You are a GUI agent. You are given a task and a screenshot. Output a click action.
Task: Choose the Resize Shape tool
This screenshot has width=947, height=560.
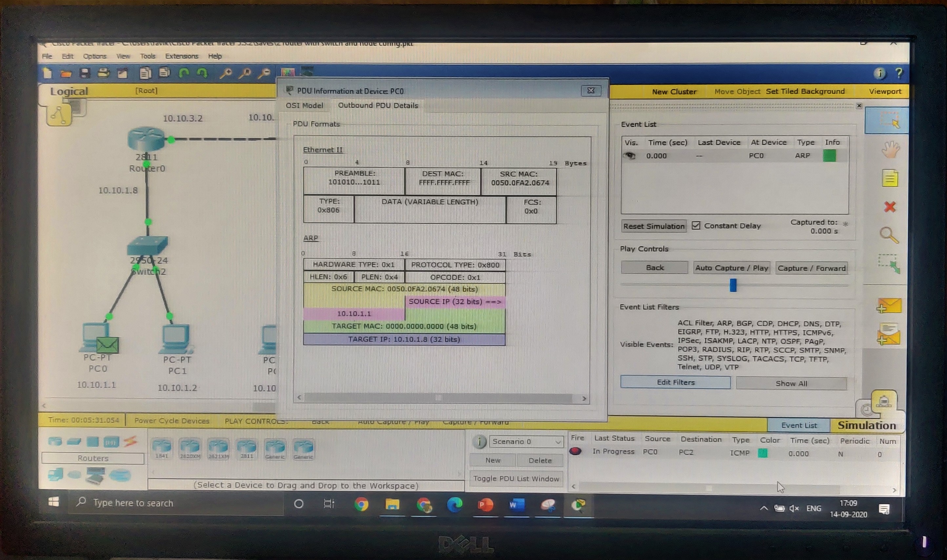coord(889,264)
